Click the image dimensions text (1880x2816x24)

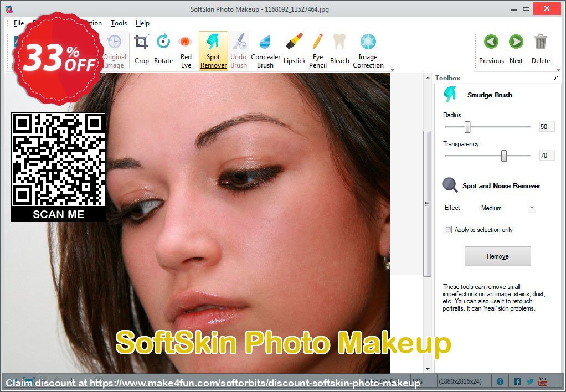(x=460, y=381)
